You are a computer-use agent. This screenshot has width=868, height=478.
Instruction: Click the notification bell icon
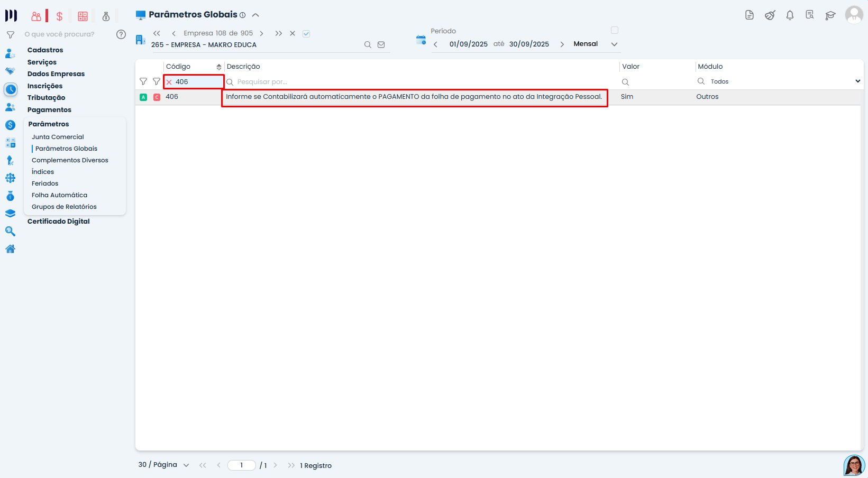790,15
